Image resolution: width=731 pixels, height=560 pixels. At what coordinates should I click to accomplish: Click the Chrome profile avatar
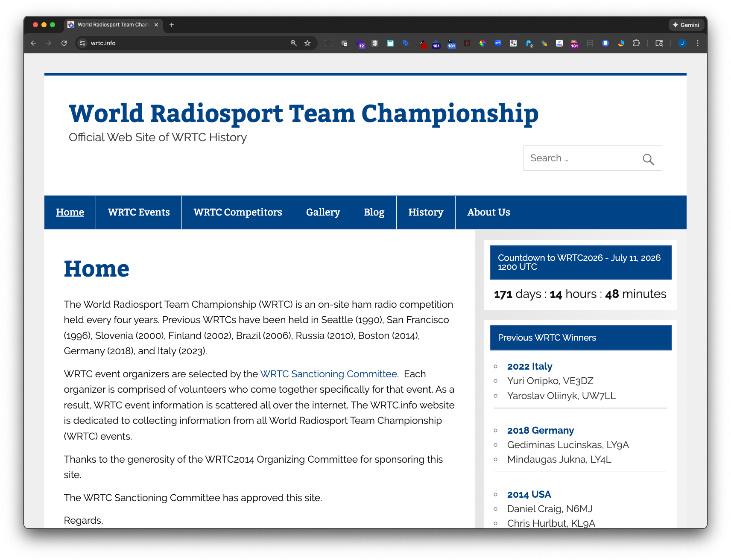(x=682, y=43)
